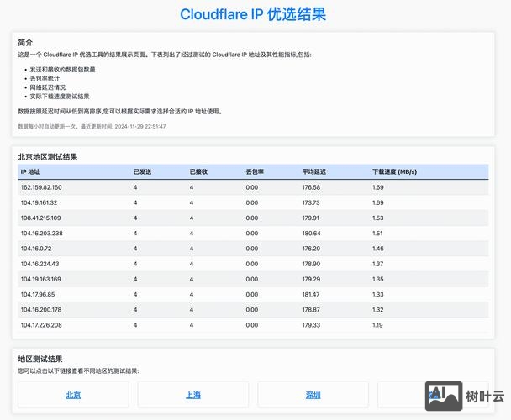Viewport: 511px width, 420px height.
Task: Click the 下载速度 (MB/s) column header
Action: pyautogui.click(x=395, y=171)
